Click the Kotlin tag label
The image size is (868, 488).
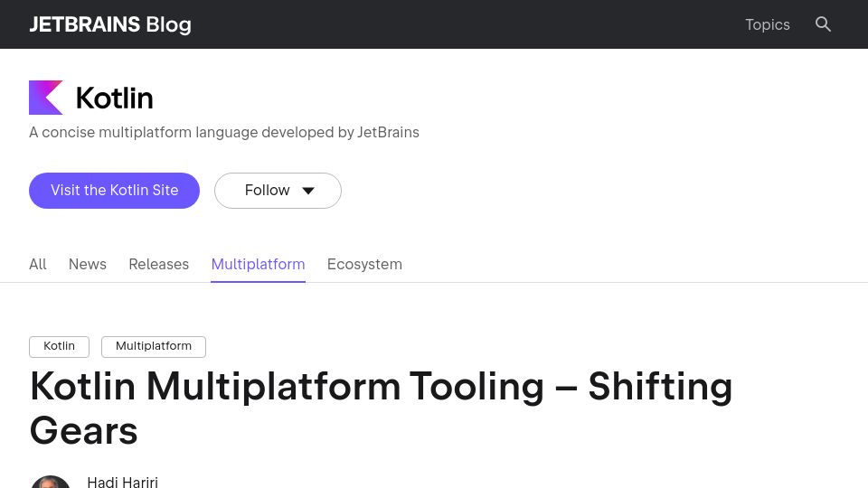coord(60,346)
